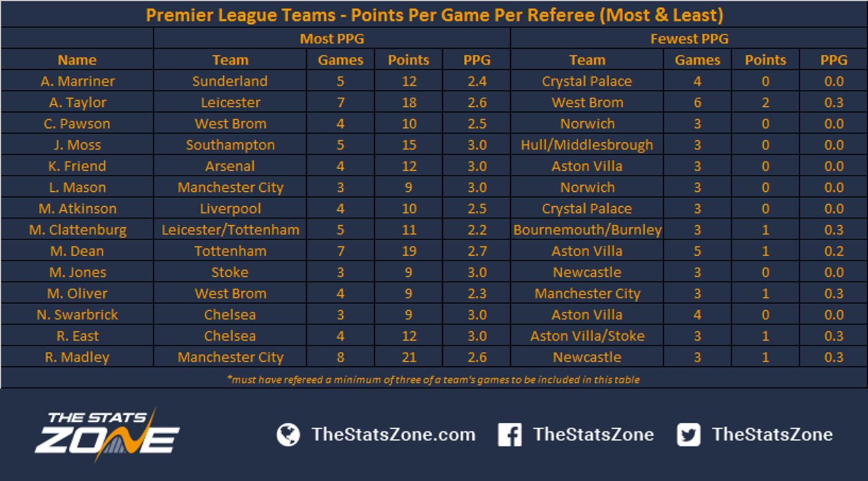Click the footnote about minimum three games
Viewport: 868px width, 481px height.
433,380
